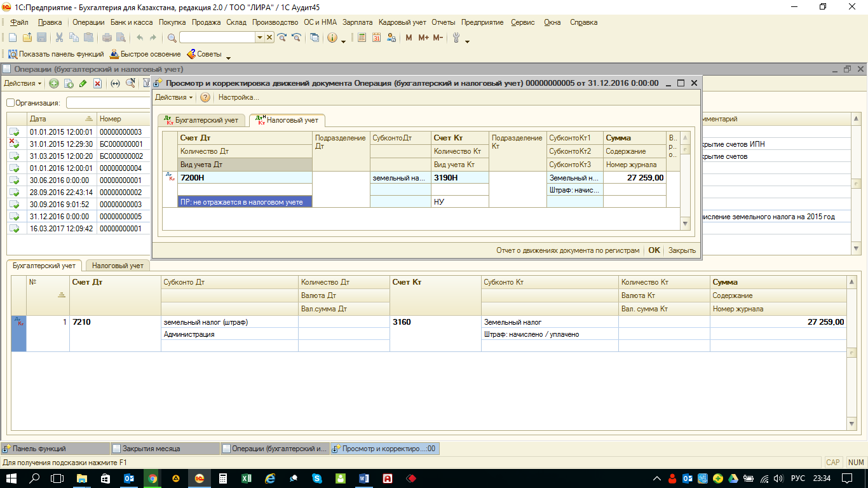This screenshot has width=868, height=488.
Task: Switch to Закрытия месяца window tab
Action: 165,448
